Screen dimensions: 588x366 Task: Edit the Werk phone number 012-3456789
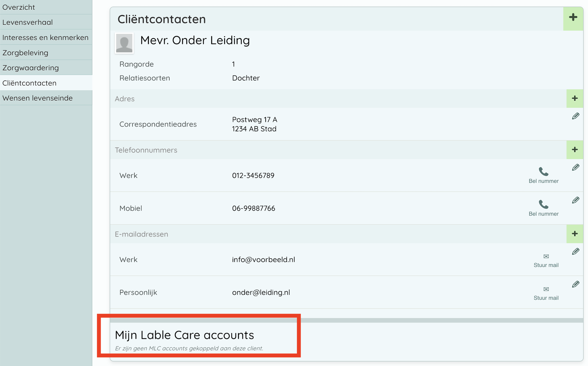click(576, 168)
